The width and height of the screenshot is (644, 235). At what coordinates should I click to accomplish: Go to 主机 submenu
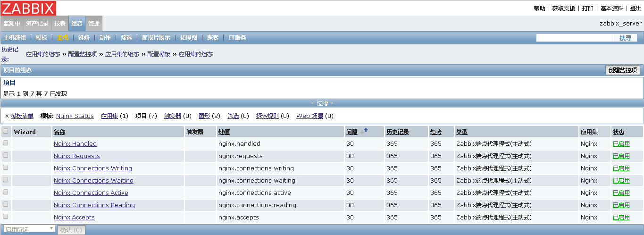63,38
